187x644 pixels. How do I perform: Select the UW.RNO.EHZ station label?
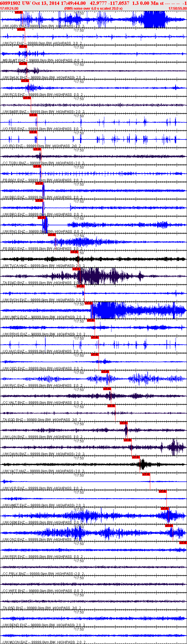(14, 232)
